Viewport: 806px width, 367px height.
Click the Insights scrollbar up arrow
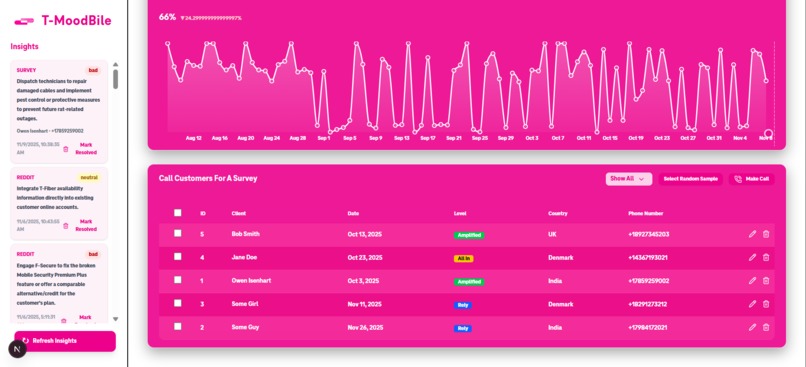point(115,64)
